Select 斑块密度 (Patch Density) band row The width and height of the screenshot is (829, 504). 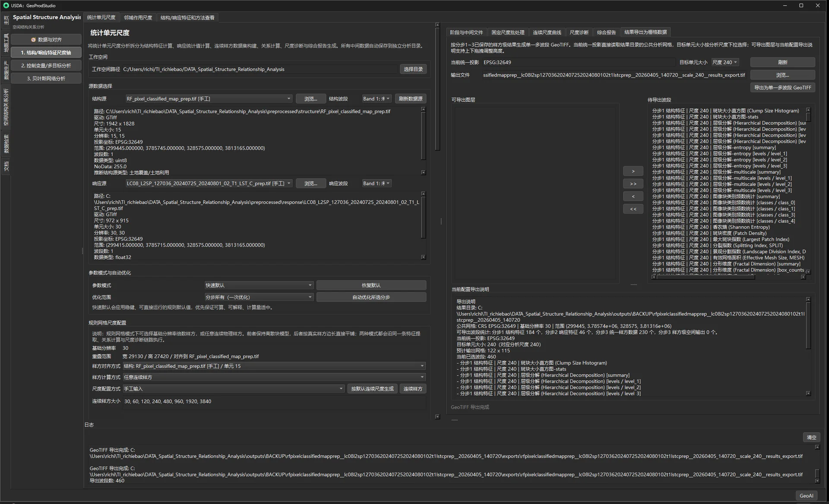click(728, 233)
